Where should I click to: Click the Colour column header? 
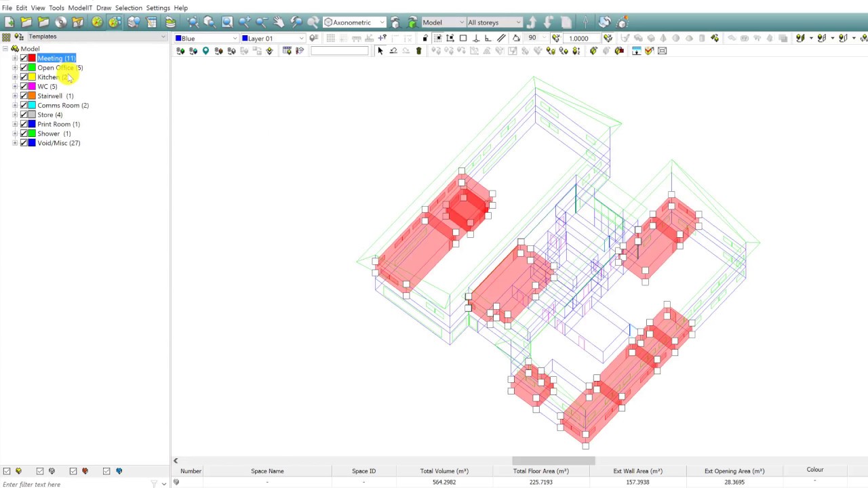[x=815, y=470]
